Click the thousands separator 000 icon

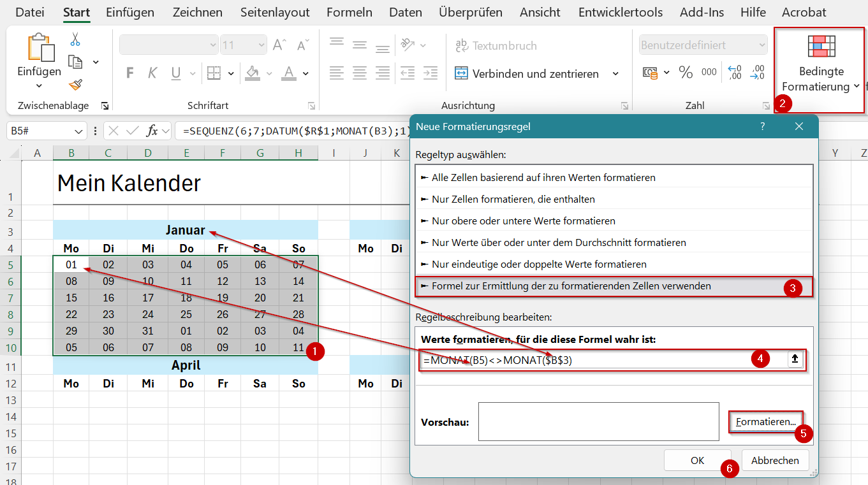709,73
